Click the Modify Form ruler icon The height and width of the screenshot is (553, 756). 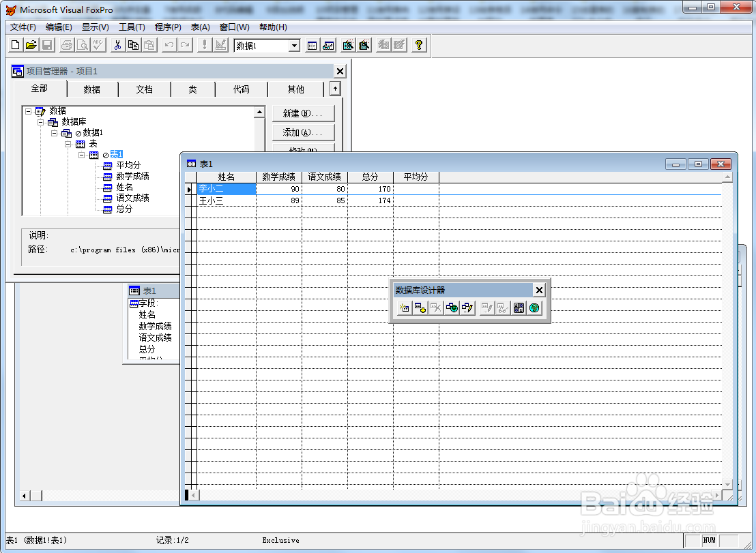[220, 45]
